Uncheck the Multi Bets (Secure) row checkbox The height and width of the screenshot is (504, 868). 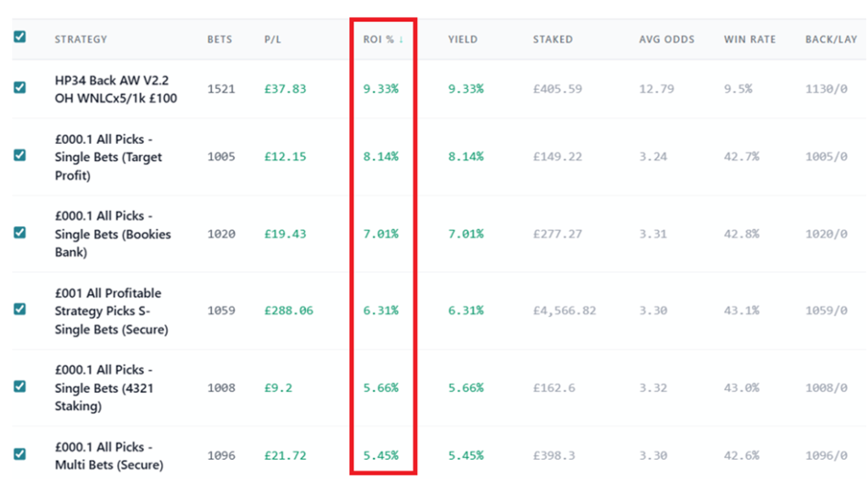(x=19, y=454)
